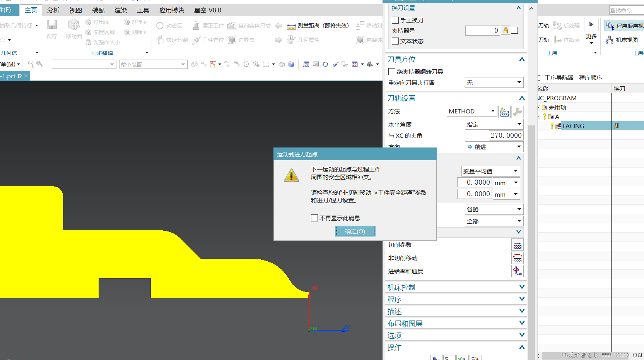Screen dimensions: 644x360
Task: Enable the Text Status (文本状态) checkbox
Action: click(x=395, y=41)
